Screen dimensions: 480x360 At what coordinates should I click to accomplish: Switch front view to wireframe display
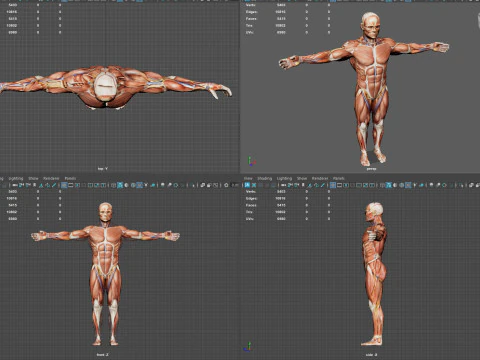pyautogui.click(x=113, y=185)
